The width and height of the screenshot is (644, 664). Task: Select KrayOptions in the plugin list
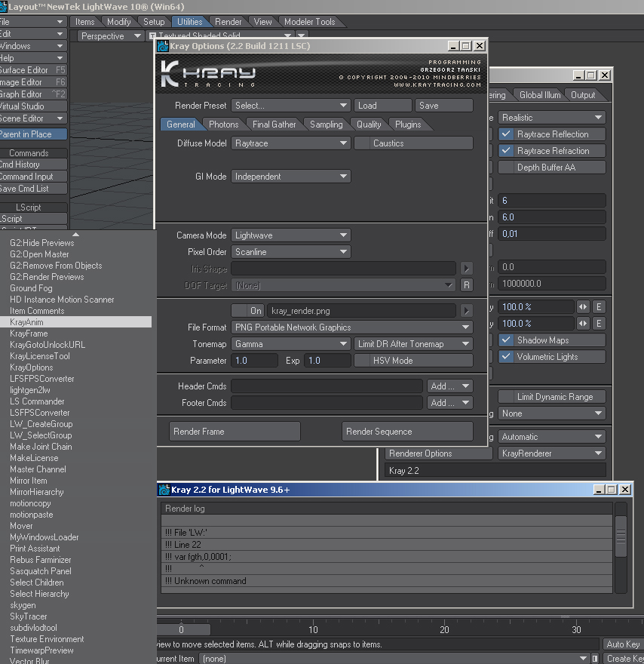tap(32, 367)
